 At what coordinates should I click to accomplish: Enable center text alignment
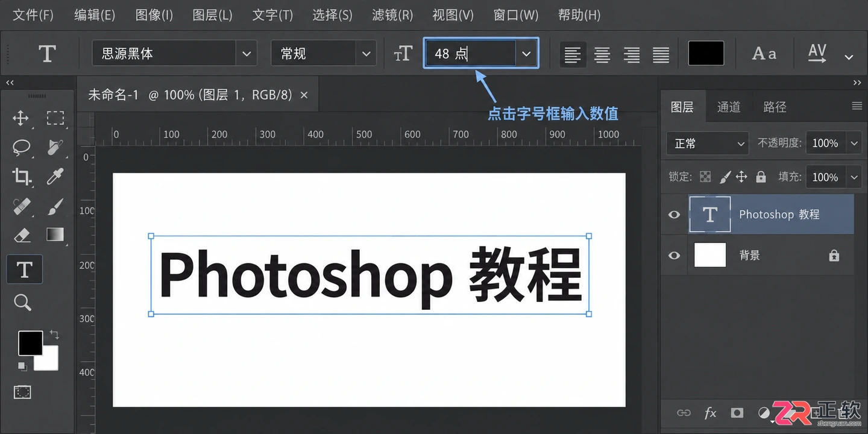coord(602,55)
